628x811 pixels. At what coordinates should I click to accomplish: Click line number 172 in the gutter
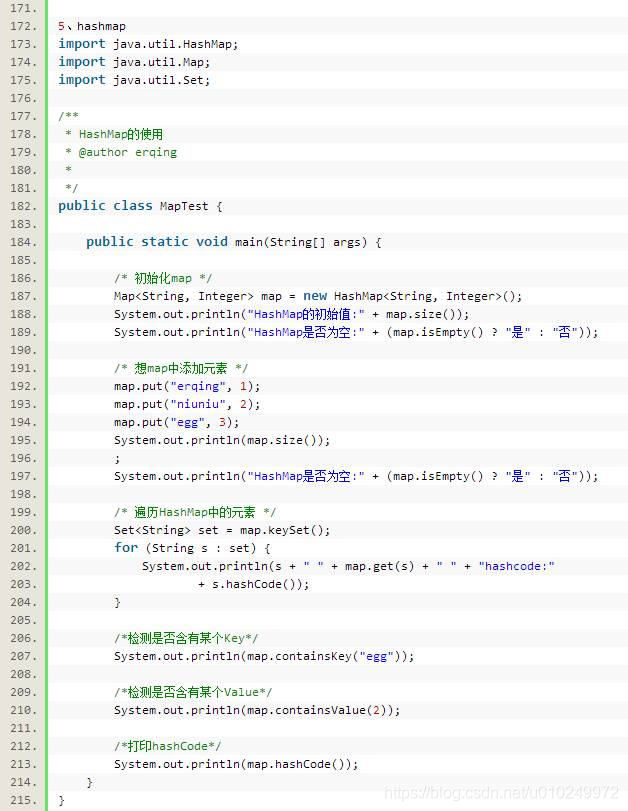click(x=23, y=26)
